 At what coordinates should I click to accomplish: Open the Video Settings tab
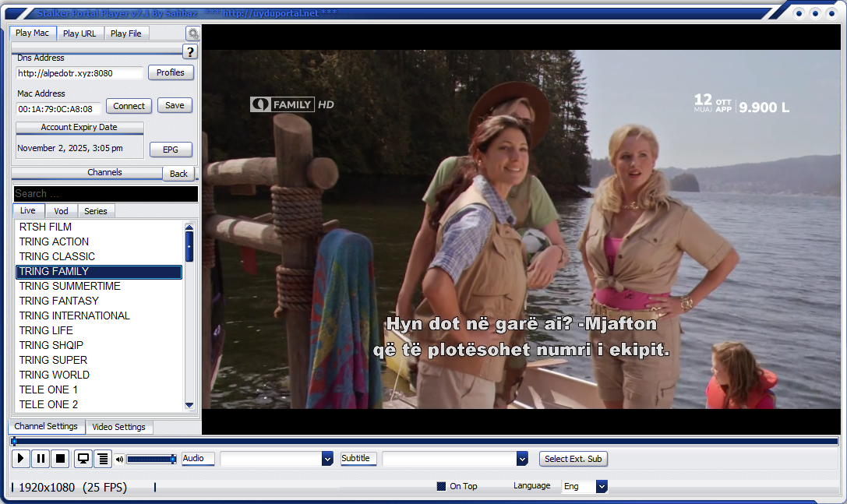(x=119, y=427)
